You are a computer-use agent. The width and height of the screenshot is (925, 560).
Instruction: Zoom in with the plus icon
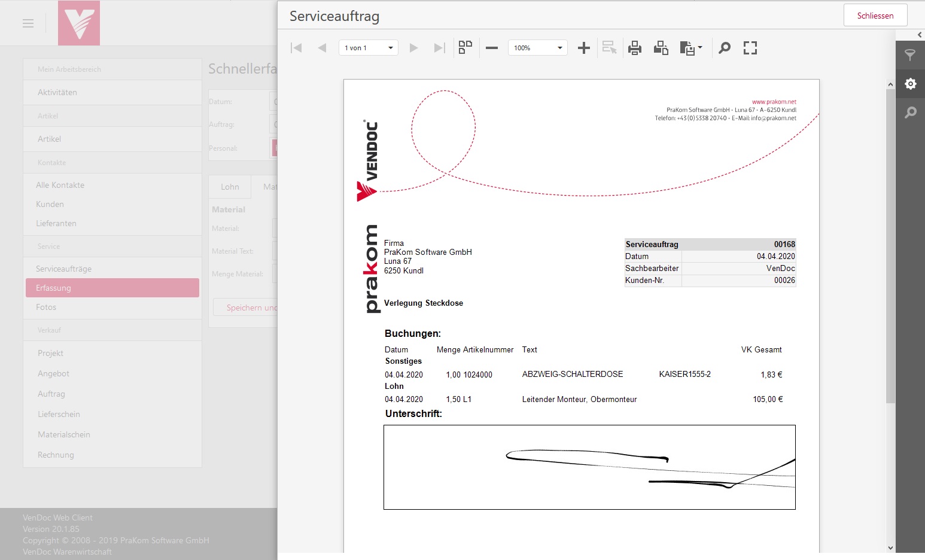coord(583,48)
